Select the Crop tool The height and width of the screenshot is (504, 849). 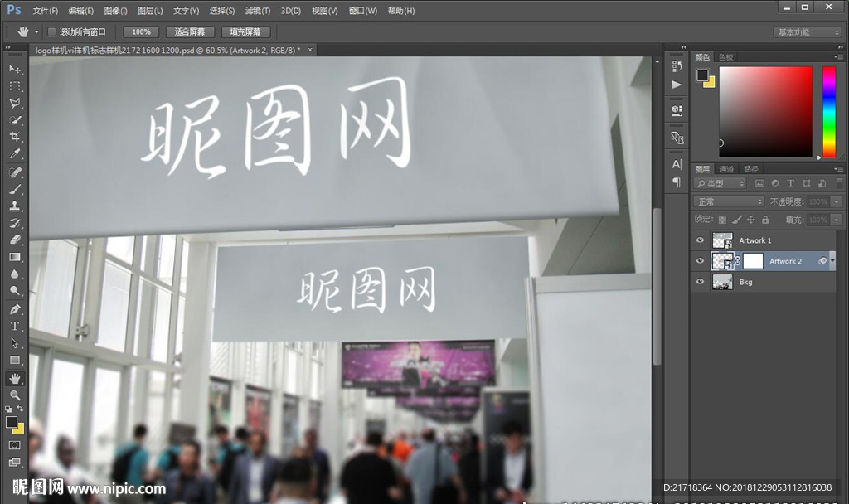tap(15, 137)
